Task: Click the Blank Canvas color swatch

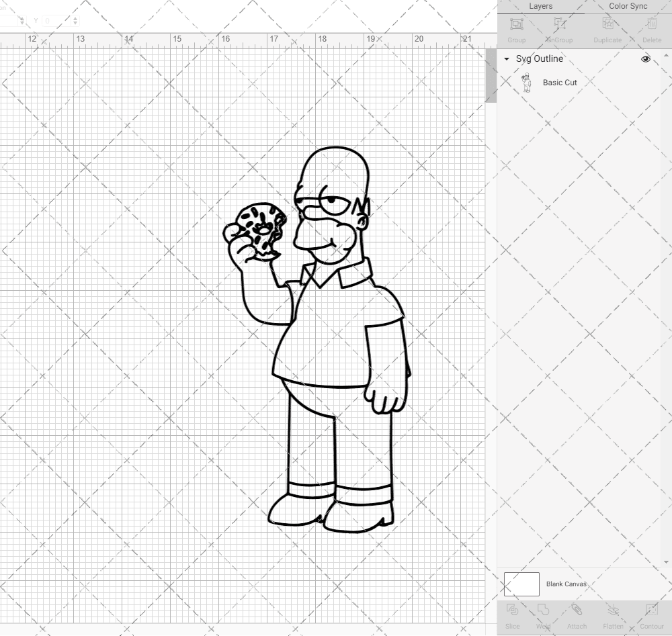Action: (x=521, y=584)
